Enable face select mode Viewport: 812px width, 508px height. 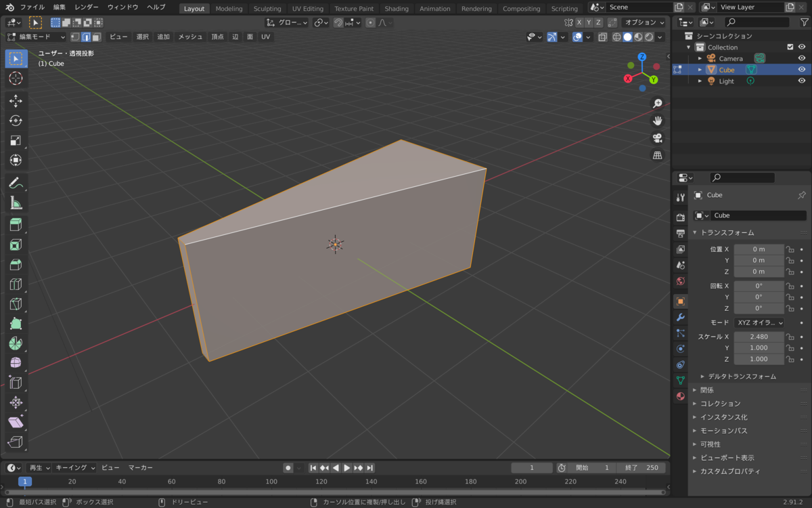pos(97,37)
